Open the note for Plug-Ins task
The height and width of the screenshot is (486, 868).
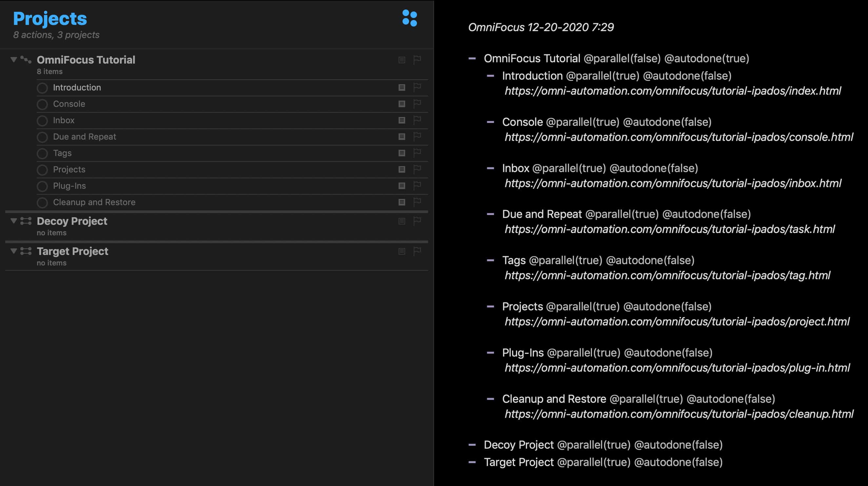[402, 186]
